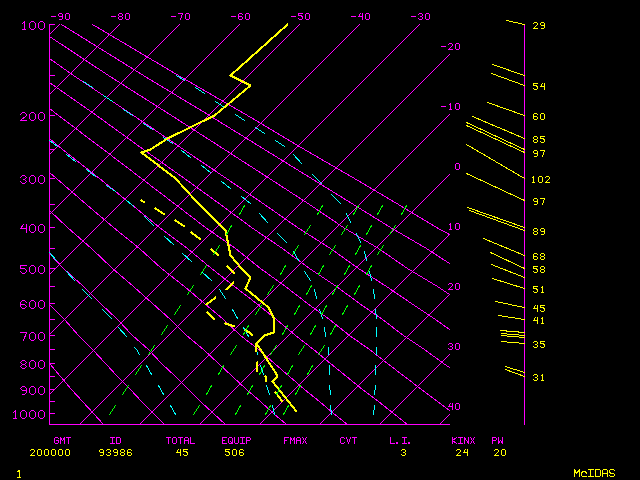Click the TOTAL column header
This screenshot has width=640, height=480.
181,440
